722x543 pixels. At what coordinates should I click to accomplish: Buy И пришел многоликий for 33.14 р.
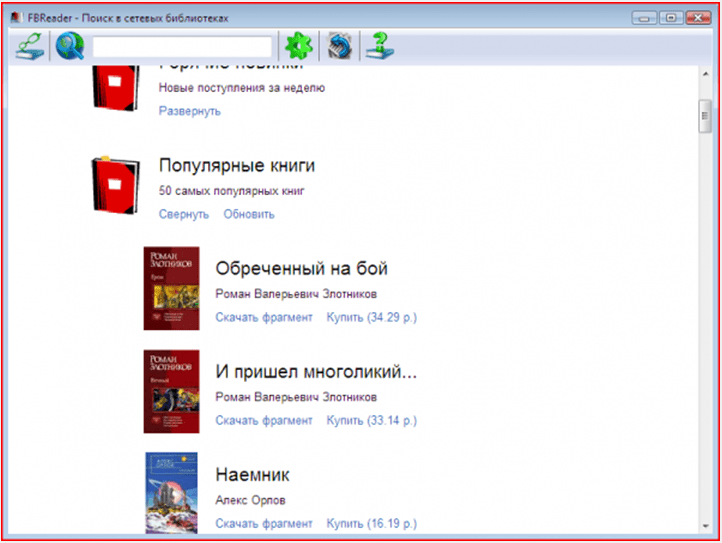point(371,421)
